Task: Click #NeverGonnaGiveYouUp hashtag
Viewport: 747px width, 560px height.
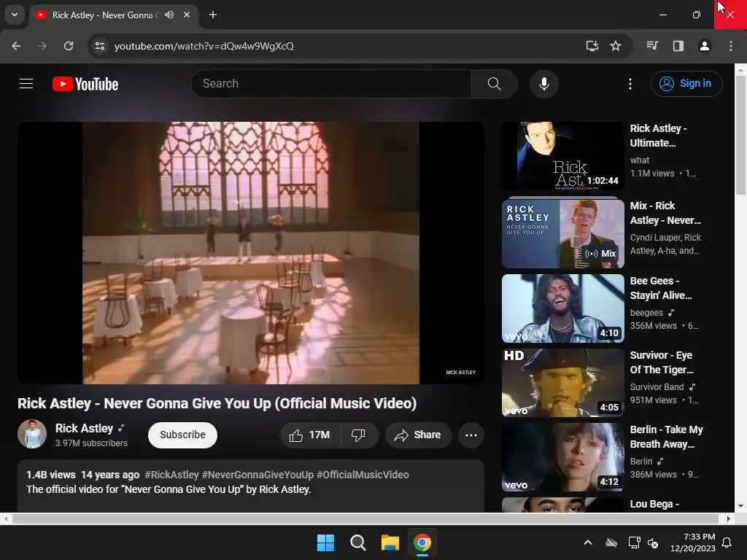Action: click(258, 475)
